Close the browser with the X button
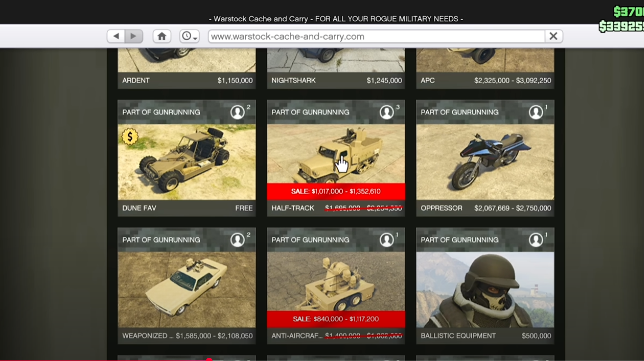 pyautogui.click(x=554, y=36)
